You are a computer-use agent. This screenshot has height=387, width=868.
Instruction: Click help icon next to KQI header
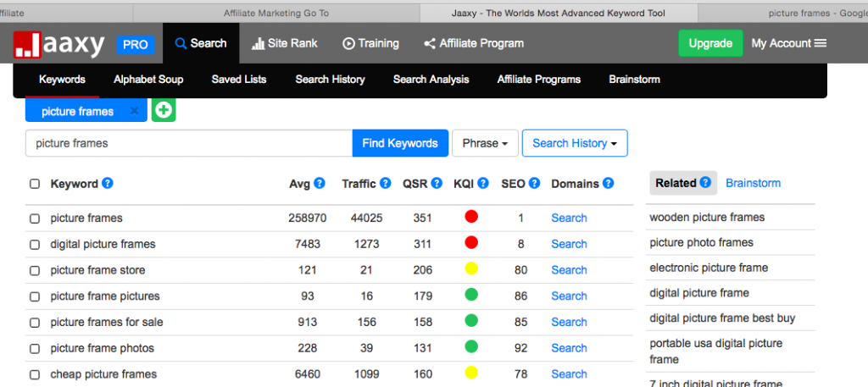tap(483, 183)
